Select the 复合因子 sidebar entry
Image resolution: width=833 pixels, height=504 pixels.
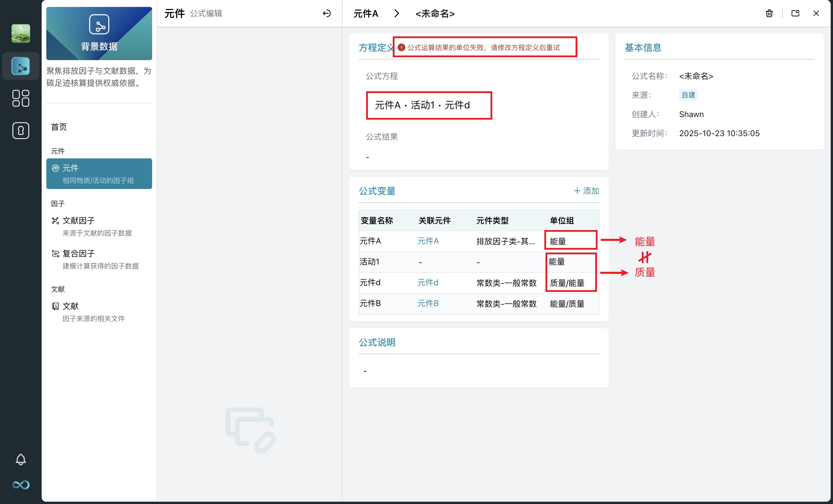[x=78, y=253]
